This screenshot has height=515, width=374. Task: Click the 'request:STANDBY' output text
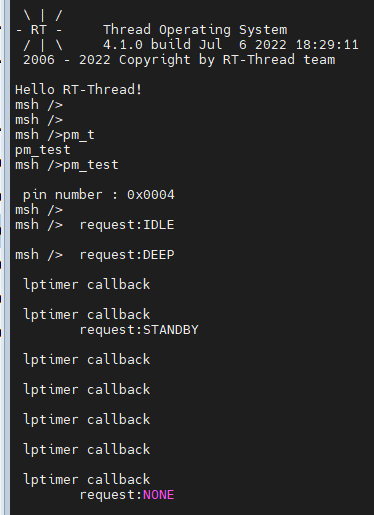point(139,330)
